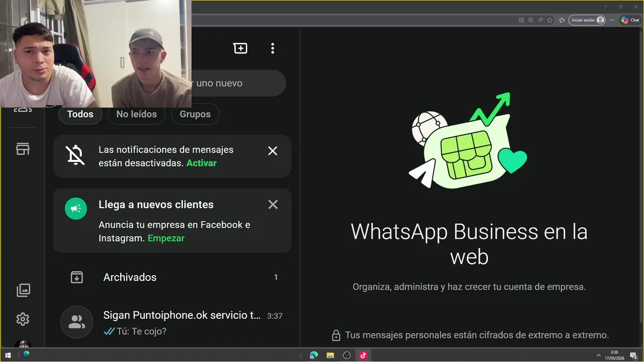Open OBS Studio from taskbar

[x=347, y=355]
